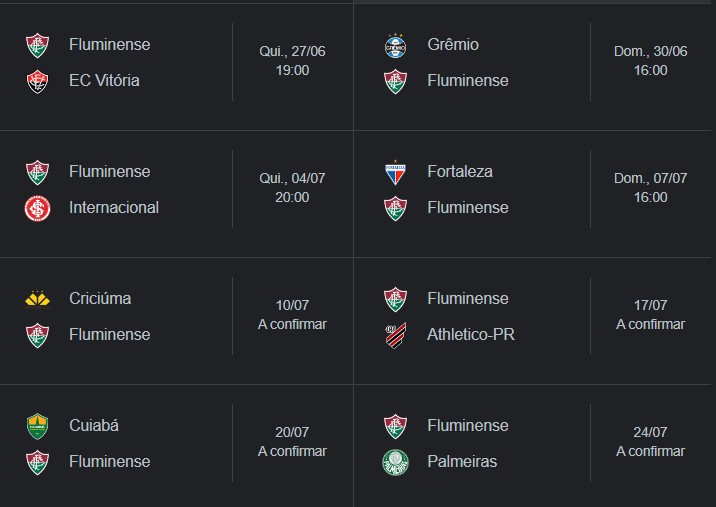
Task: Click the EC Vitória club crest
Action: 37,81
